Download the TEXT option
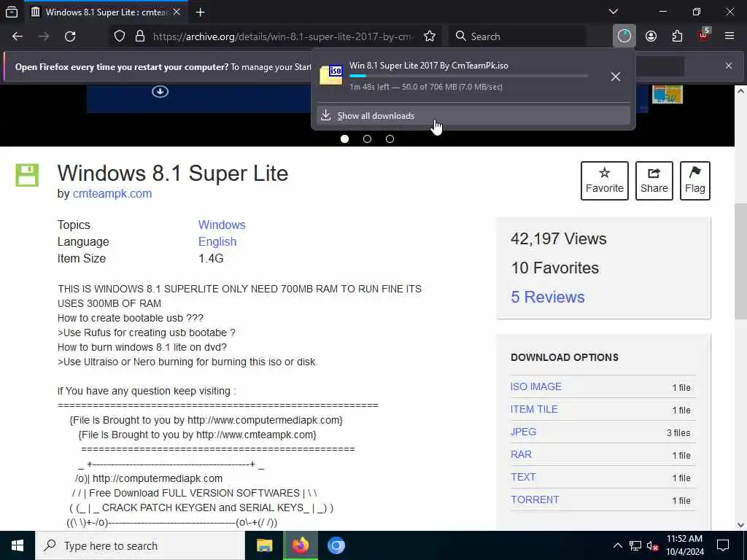The image size is (747, 560). (523, 477)
